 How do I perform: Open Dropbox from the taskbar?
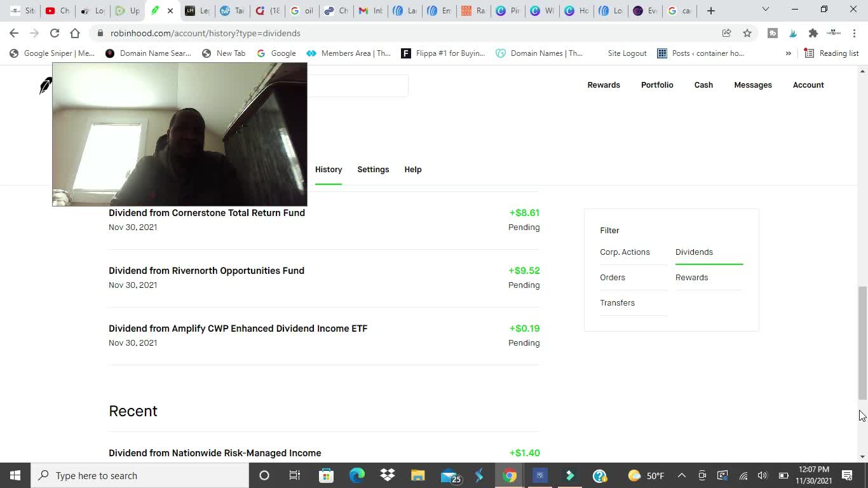(x=387, y=475)
